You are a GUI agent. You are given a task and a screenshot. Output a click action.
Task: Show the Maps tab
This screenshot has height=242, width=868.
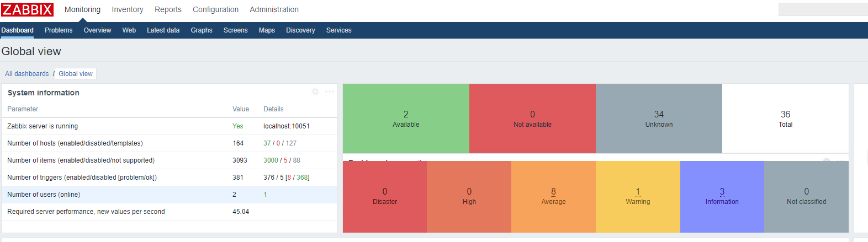(267, 30)
